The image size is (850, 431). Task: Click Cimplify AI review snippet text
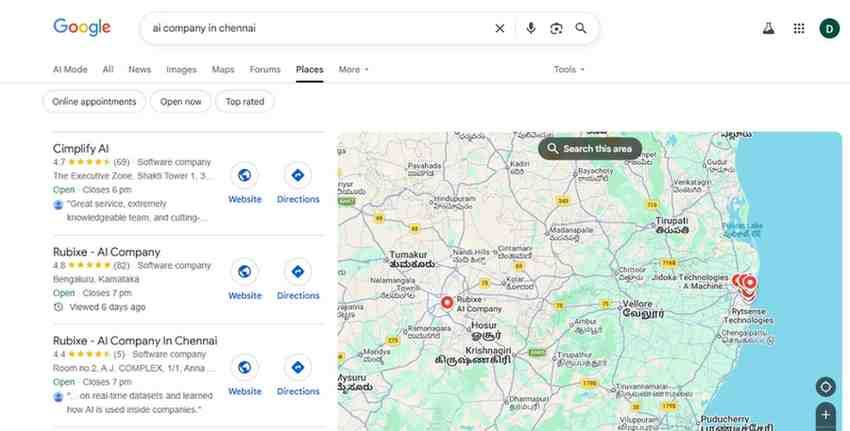pyautogui.click(x=137, y=211)
